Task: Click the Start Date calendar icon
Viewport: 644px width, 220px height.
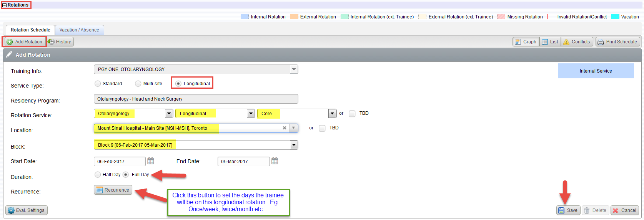Action: 151,161
